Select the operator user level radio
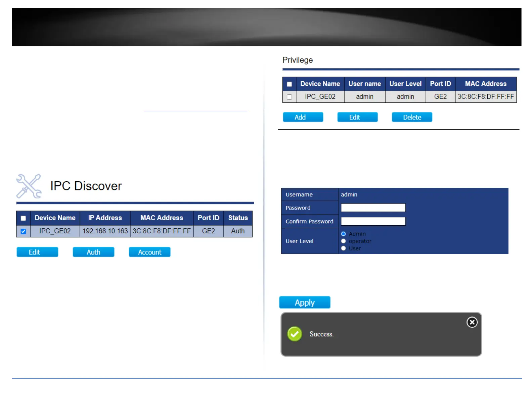 343,241
